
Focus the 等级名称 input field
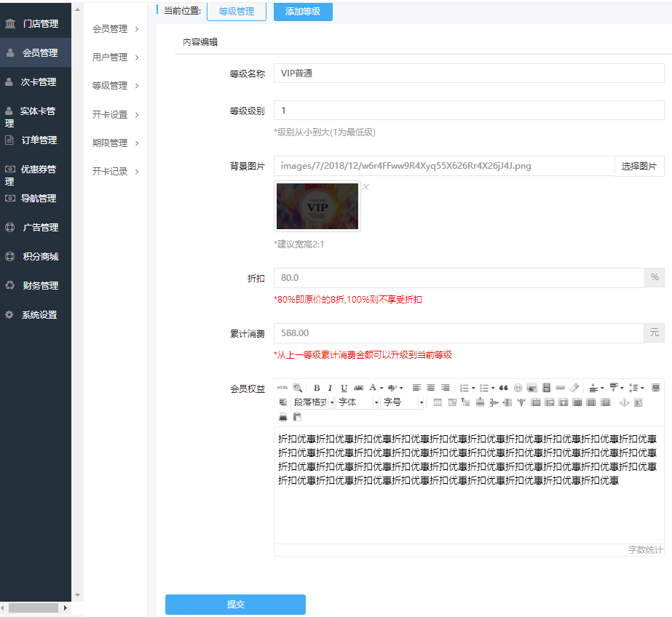point(469,73)
